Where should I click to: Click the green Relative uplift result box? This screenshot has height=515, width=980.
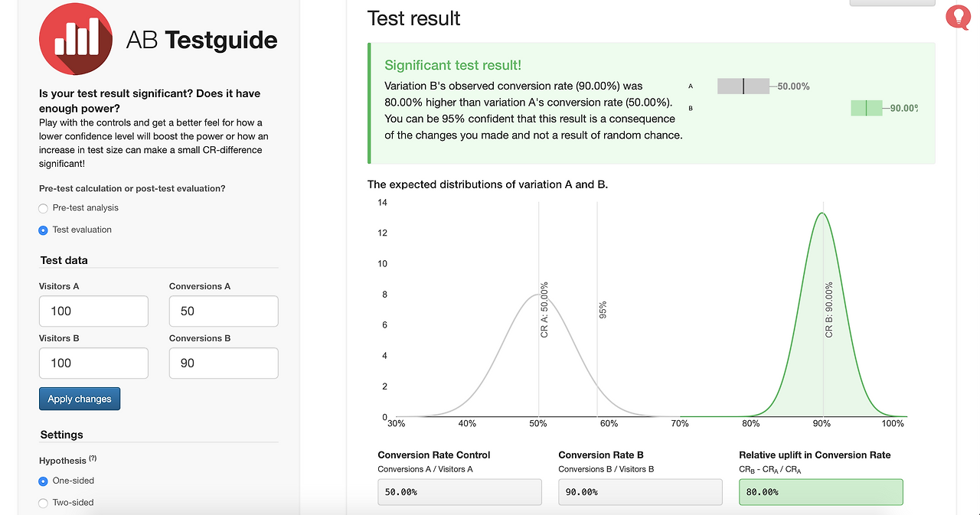click(x=821, y=492)
